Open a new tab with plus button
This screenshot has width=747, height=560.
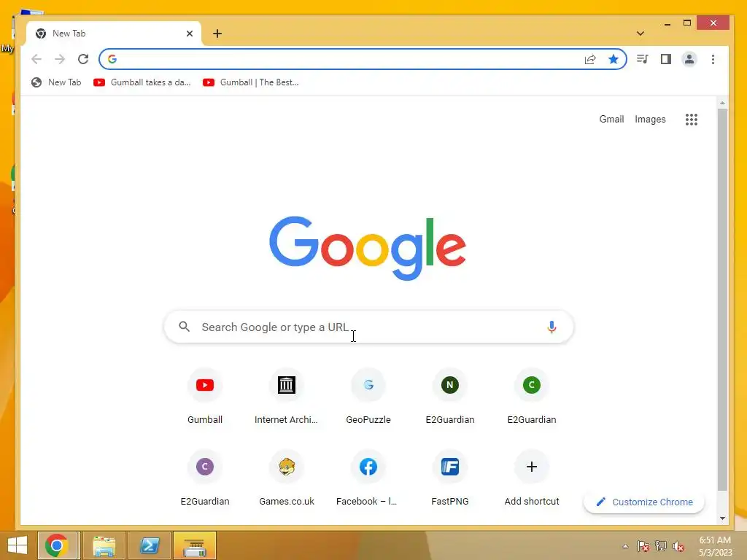tap(217, 34)
